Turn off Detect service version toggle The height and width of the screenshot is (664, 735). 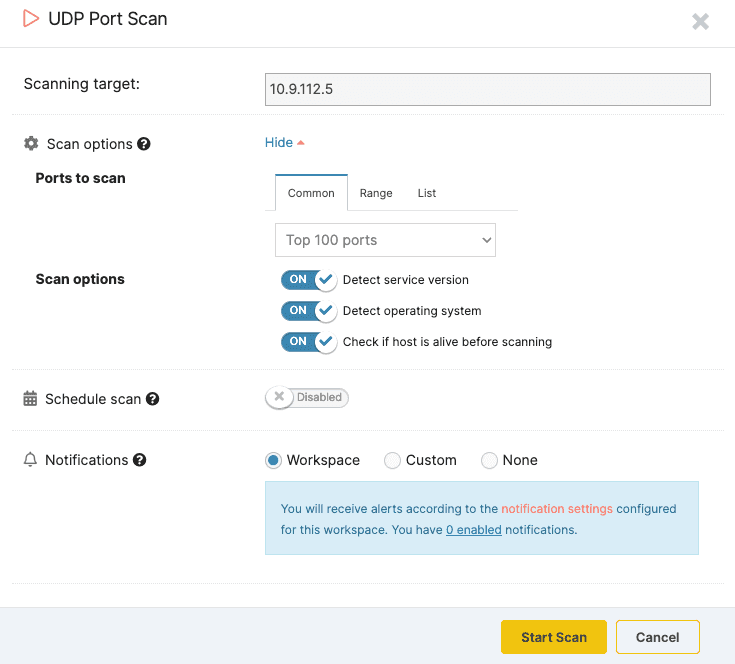[308, 280]
